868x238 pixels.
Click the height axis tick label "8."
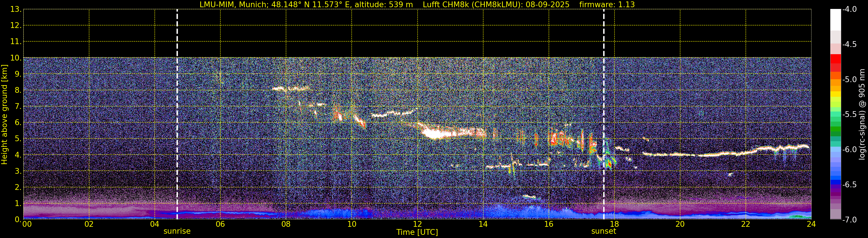click(x=18, y=90)
